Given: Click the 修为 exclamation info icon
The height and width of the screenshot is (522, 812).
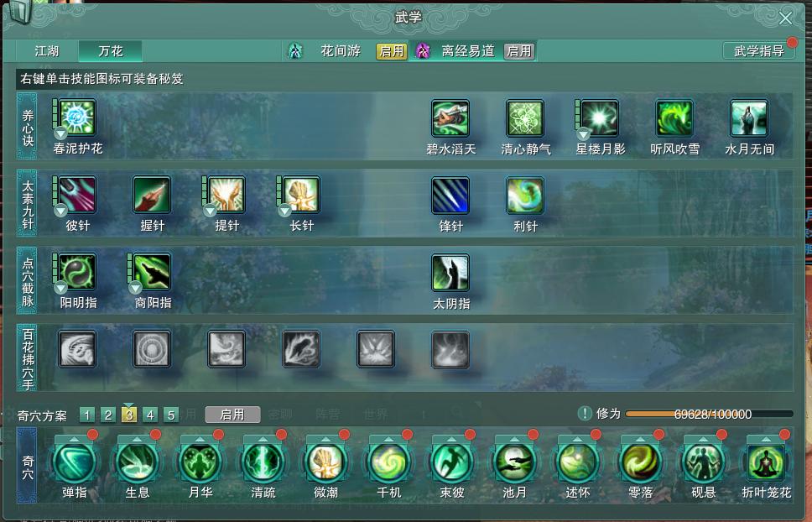Looking at the screenshot, I should coord(585,413).
